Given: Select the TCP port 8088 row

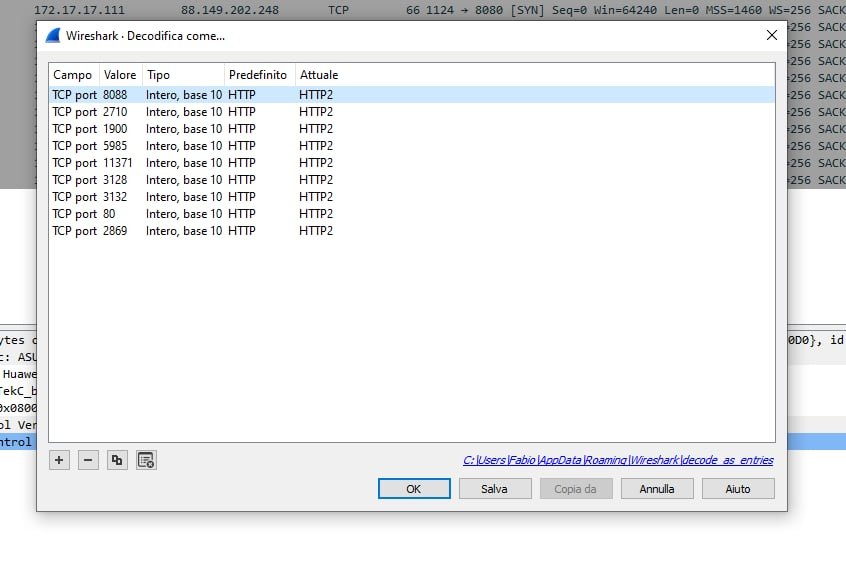Looking at the screenshot, I should (412, 95).
